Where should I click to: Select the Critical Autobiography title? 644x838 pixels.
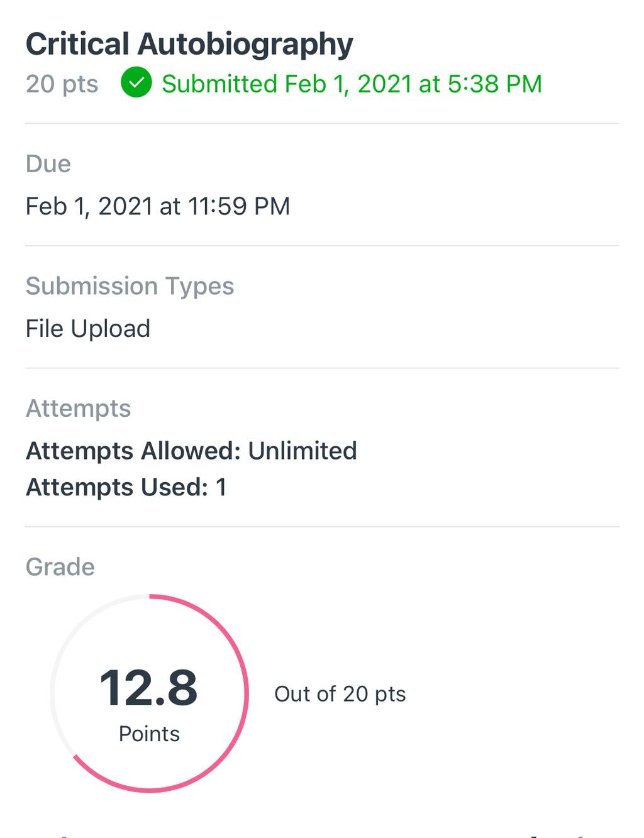click(x=189, y=45)
